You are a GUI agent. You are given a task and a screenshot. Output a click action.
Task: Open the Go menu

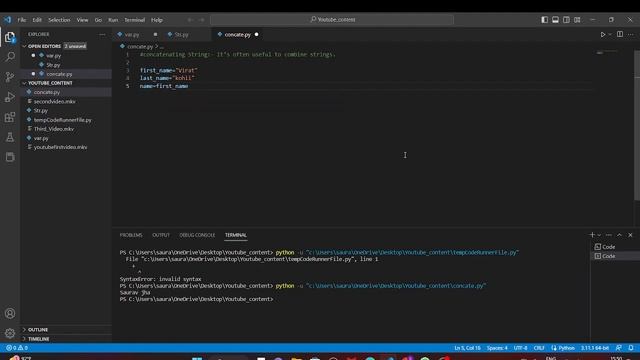click(98, 20)
